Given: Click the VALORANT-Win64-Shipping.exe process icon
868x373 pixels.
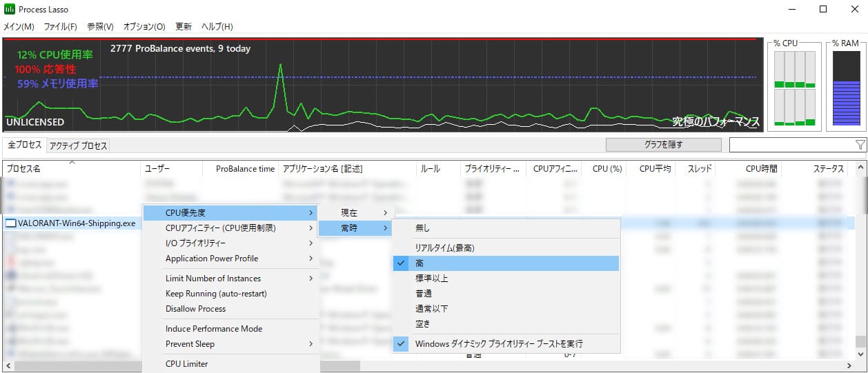Looking at the screenshot, I should (10, 223).
